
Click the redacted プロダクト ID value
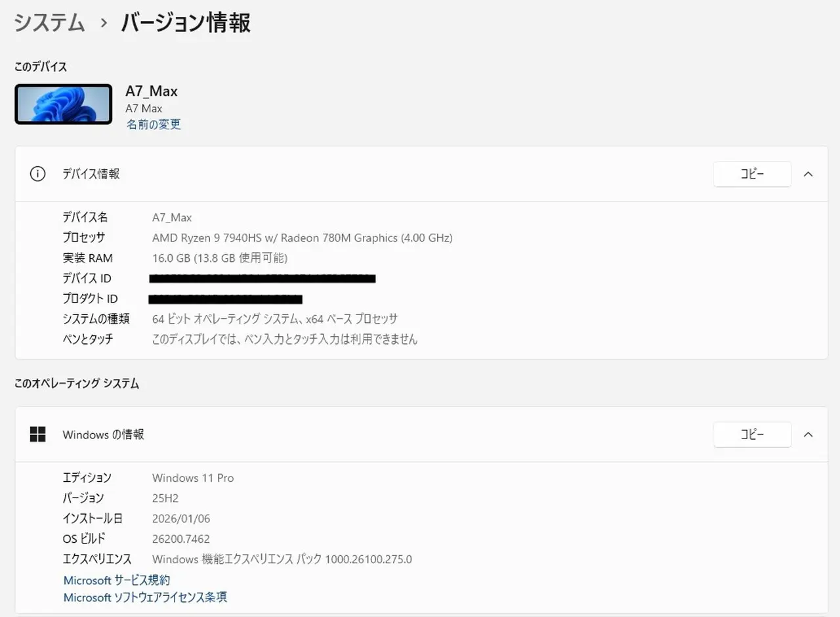[x=226, y=299]
